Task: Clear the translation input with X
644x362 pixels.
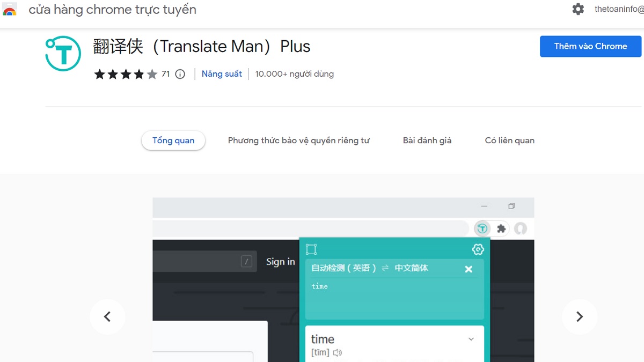Action: click(x=469, y=269)
